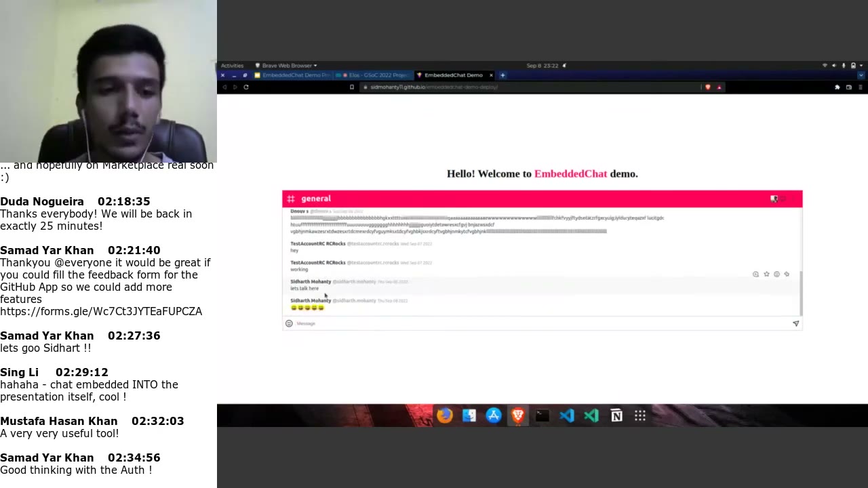The image size is (868, 488).
Task: Click the Sep 8 23:22 clock
Action: point(542,66)
